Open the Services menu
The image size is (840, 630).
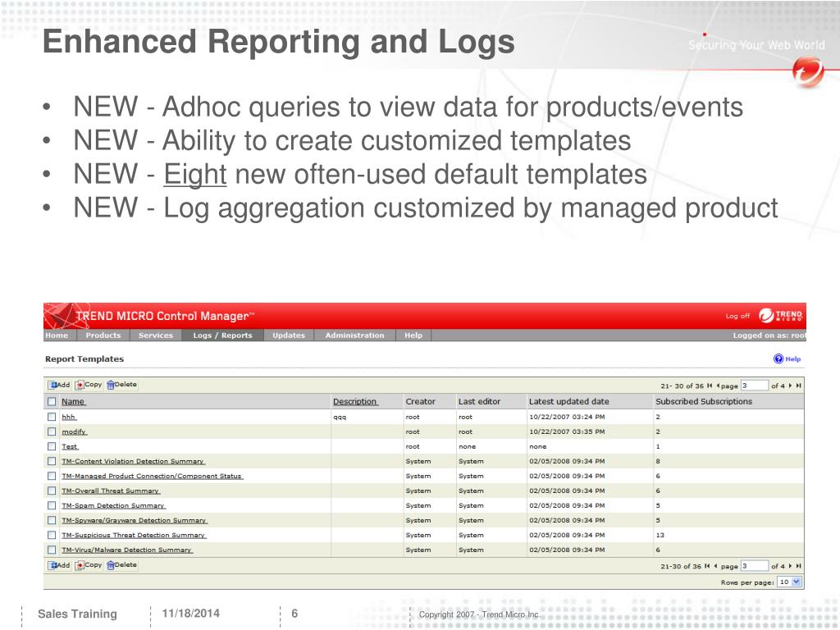tap(156, 336)
